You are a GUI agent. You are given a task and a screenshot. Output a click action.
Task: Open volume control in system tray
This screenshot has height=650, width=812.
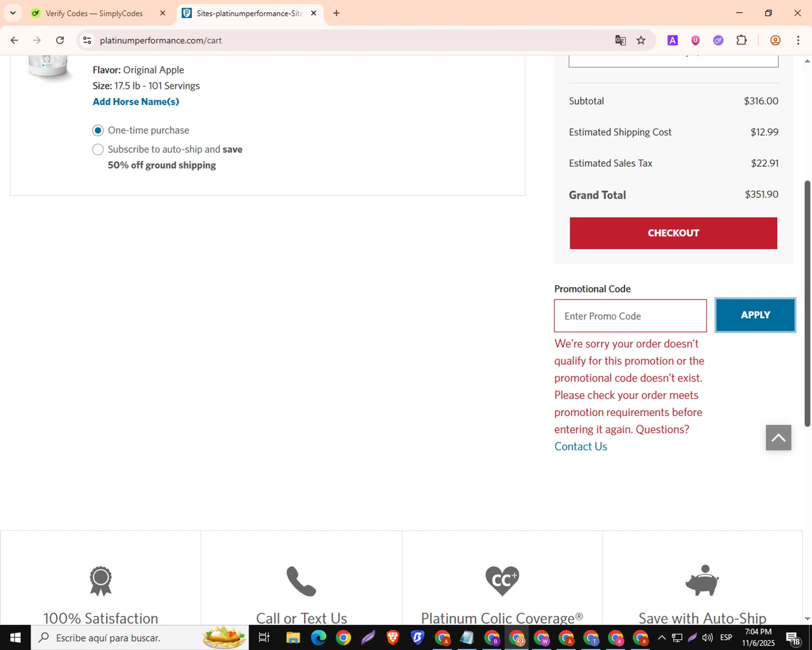click(708, 638)
